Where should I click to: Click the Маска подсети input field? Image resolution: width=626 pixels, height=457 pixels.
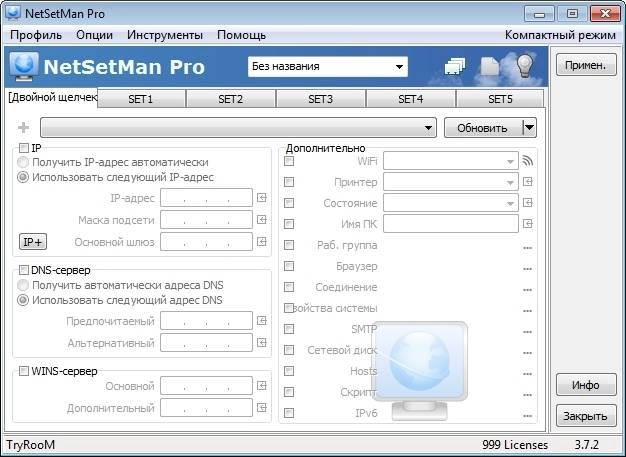click(206, 220)
